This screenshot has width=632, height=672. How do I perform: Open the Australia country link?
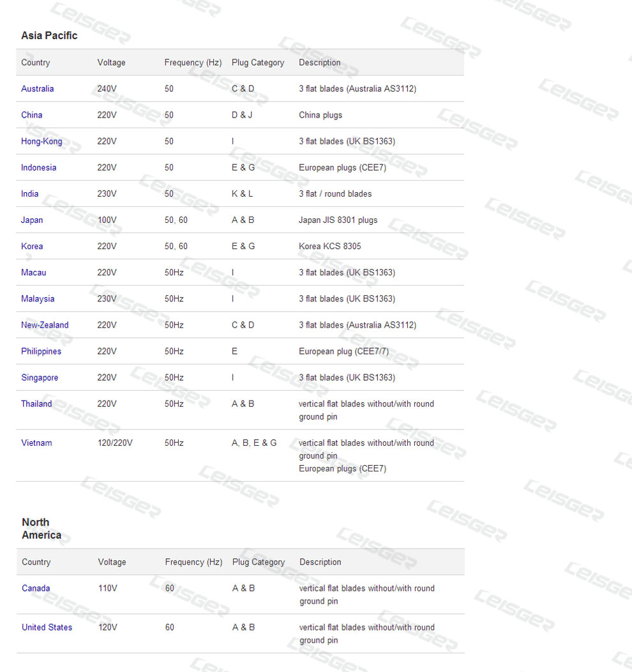[x=37, y=89]
